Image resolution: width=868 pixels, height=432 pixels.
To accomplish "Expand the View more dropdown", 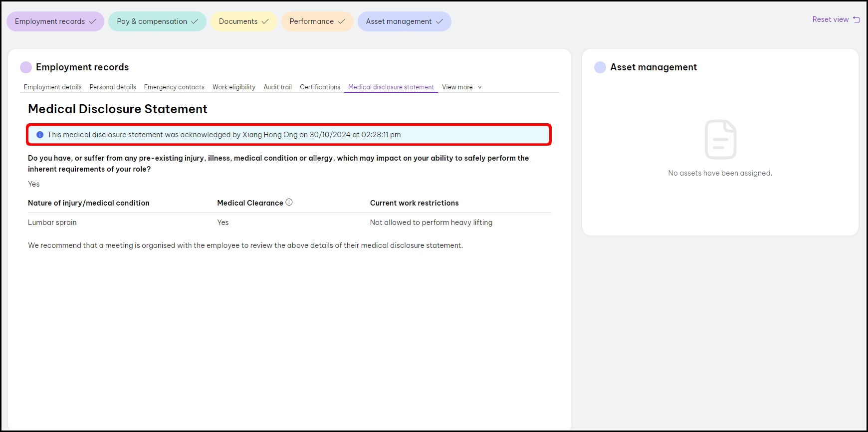I will (x=461, y=87).
